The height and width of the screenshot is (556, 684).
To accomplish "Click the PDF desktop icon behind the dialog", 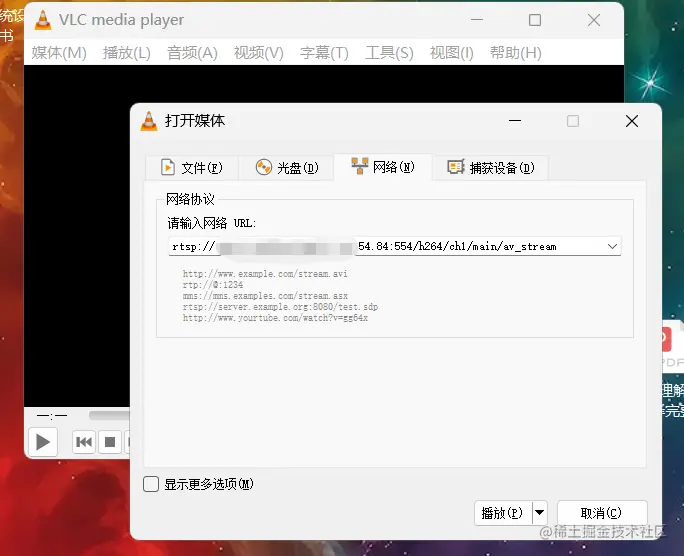I will pos(672,347).
